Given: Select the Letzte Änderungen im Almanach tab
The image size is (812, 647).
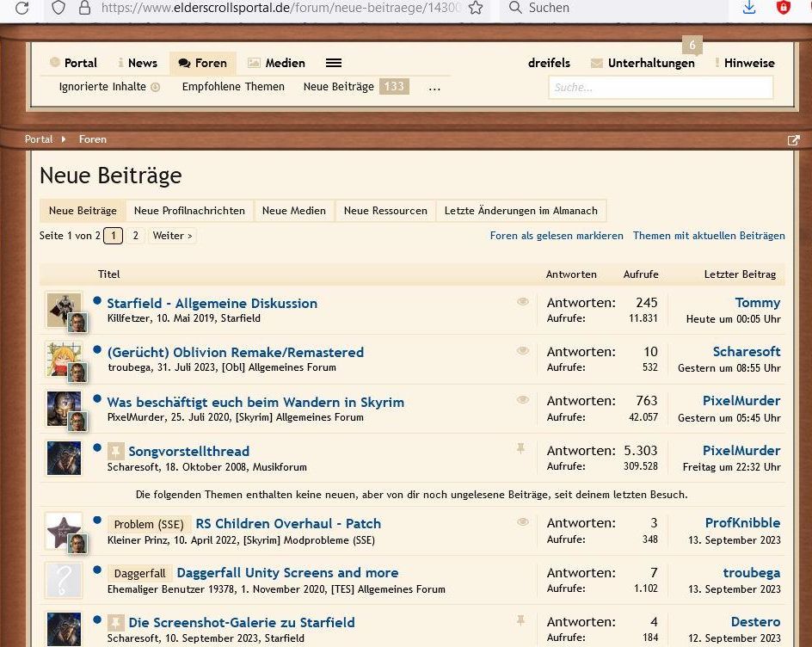Looking at the screenshot, I should tap(520, 211).
